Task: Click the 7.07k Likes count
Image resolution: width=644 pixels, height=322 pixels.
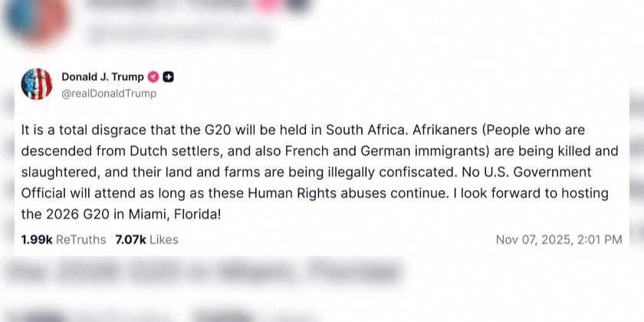Action: coord(146,239)
